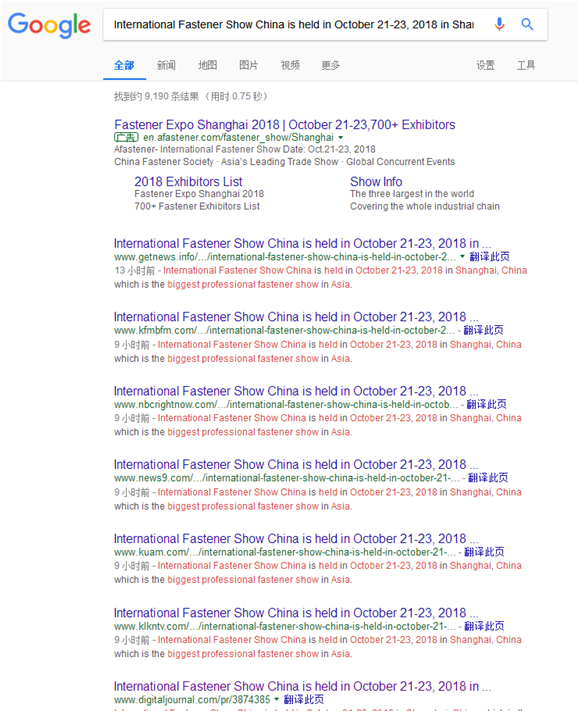Open the Fastener Expo Shanghai 2018 ad link

[285, 124]
